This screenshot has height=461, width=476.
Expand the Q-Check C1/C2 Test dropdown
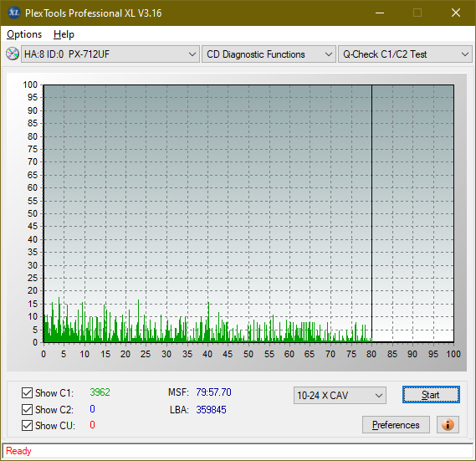click(405, 54)
